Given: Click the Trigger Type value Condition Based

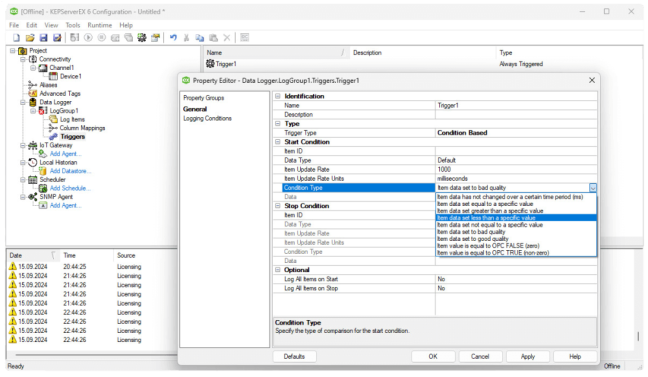Looking at the screenshot, I should coord(516,133).
